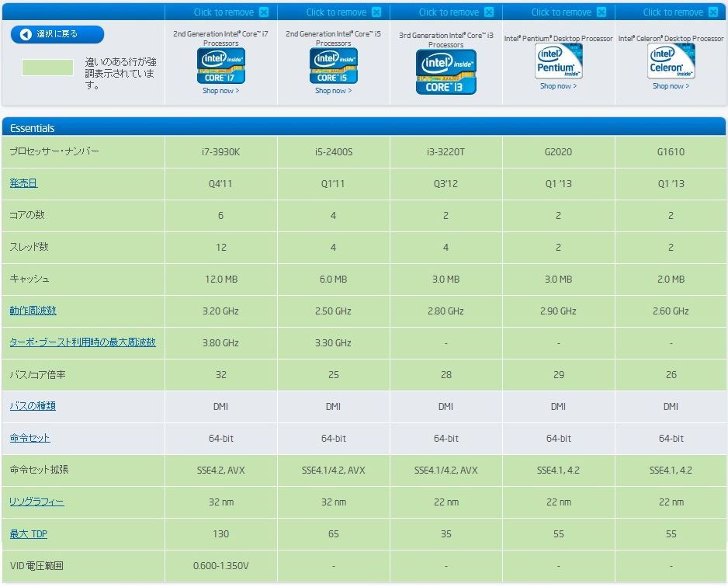This screenshot has width=728, height=587.
Task: Click bus ratio 32 cell for i7
Action: (x=221, y=374)
